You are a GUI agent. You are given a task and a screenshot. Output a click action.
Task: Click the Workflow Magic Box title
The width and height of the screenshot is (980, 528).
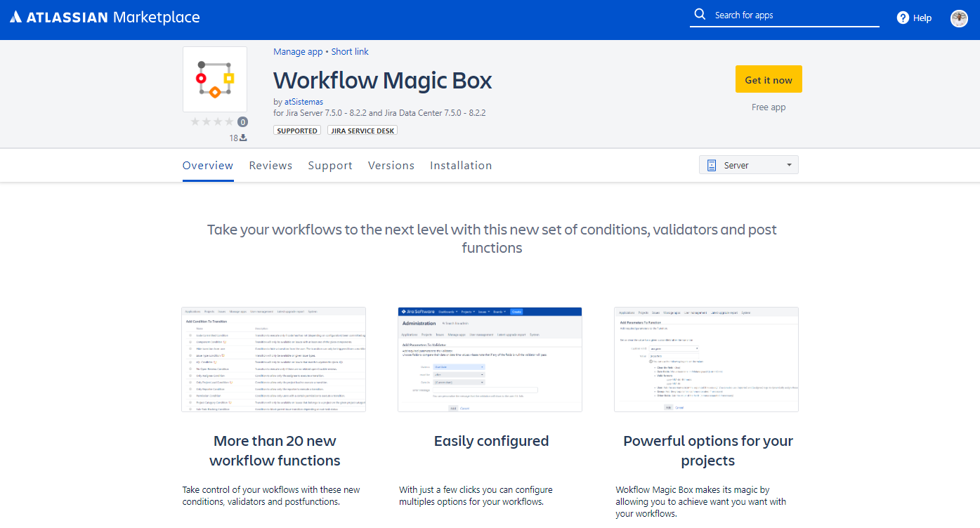(383, 80)
